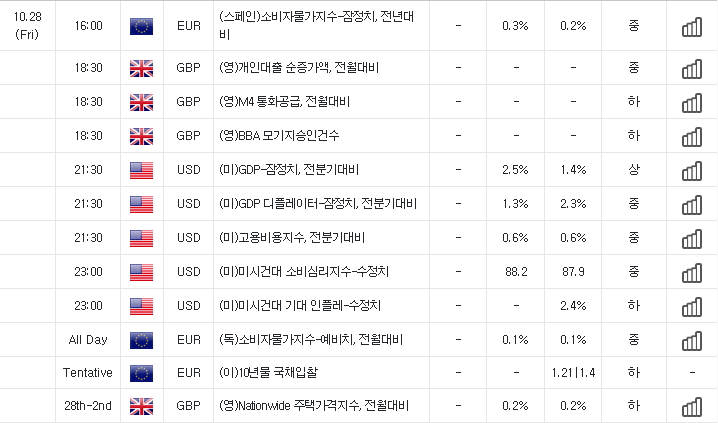Open (이)10년물 국채입찰 event
718x423 pixels.
click(268, 373)
